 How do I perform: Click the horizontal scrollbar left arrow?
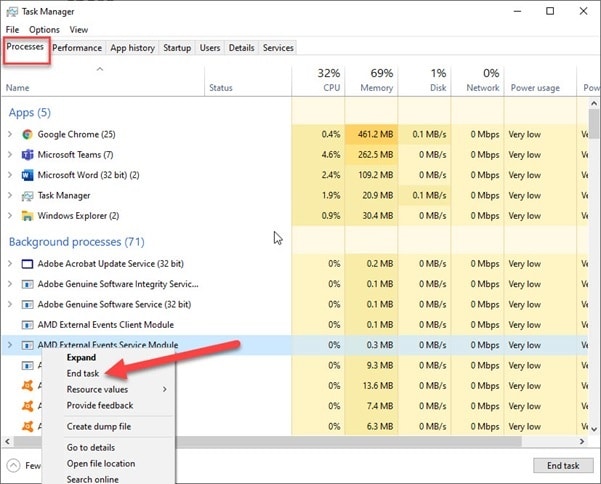pyautogui.click(x=7, y=441)
